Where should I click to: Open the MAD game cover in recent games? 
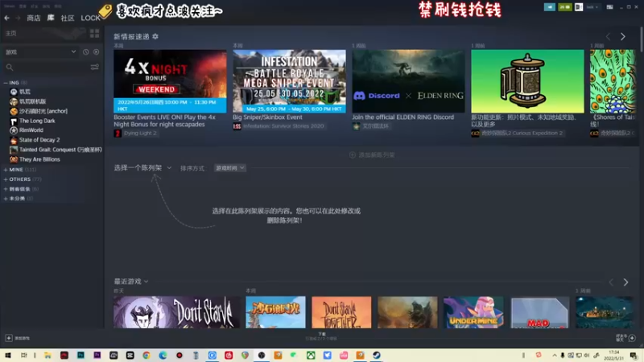[x=539, y=312]
